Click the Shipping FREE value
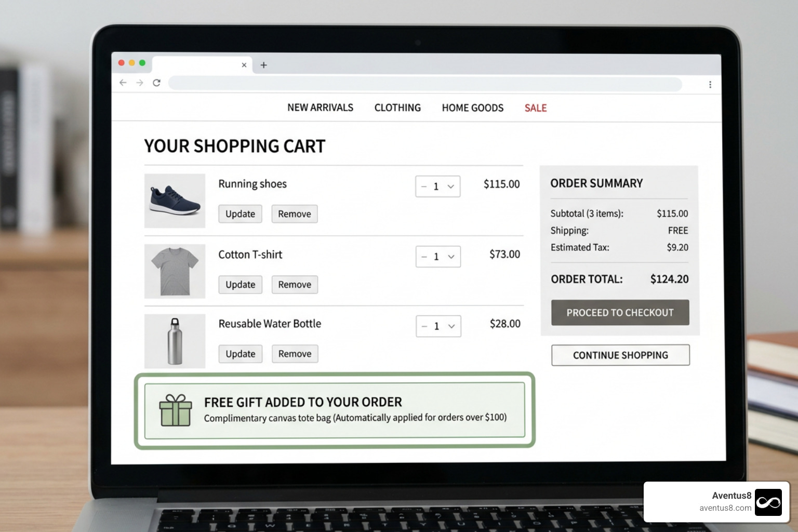Viewport: 798px width, 532px height. point(678,230)
